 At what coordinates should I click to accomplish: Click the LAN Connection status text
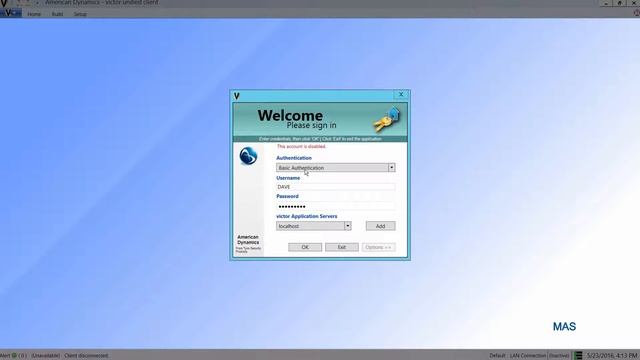click(x=527, y=356)
